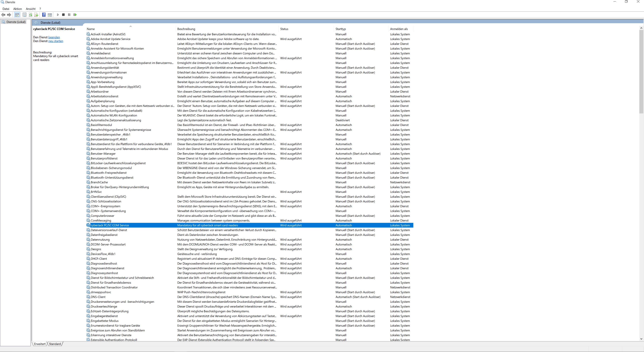Toggle the show/hide console tree icon

click(17, 15)
